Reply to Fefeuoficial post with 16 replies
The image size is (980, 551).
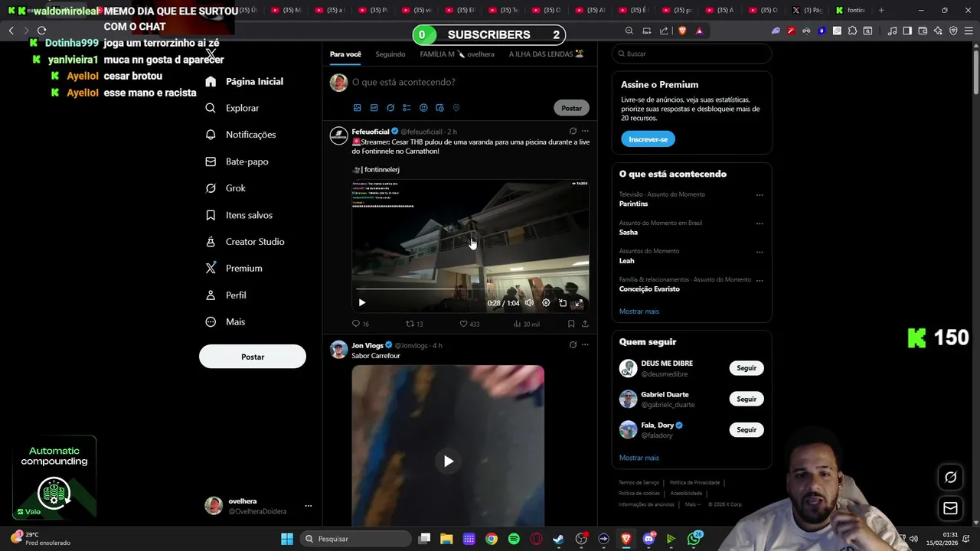click(x=360, y=324)
